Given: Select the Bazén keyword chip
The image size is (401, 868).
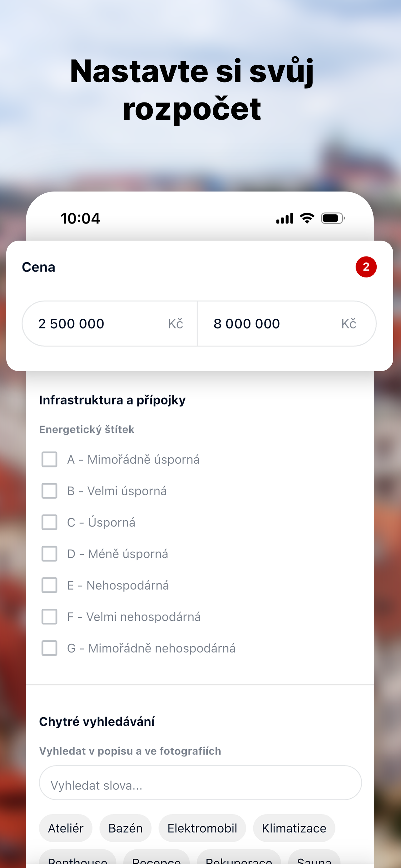Looking at the screenshot, I should tap(125, 828).
